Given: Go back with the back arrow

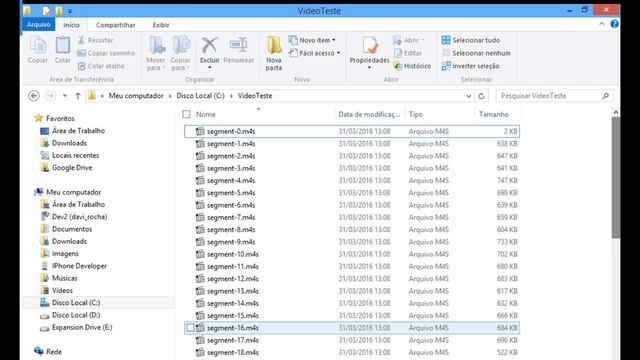Looking at the screenshot, I should click(34, 96).
